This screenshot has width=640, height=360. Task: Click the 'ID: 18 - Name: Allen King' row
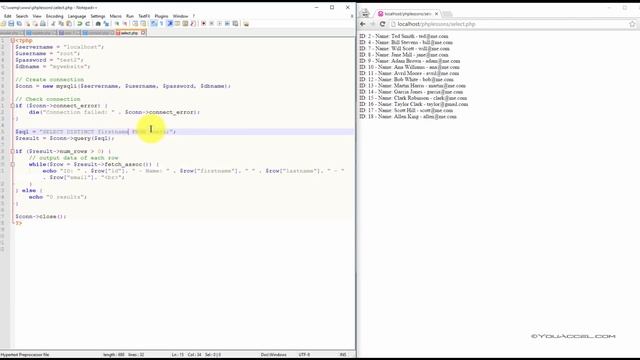(408, 117)
